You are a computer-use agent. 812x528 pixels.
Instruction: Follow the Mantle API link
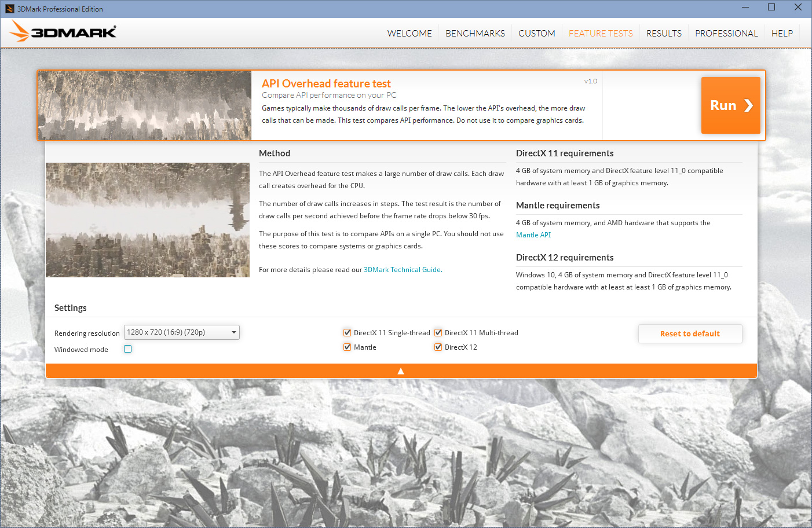[533, 235]
